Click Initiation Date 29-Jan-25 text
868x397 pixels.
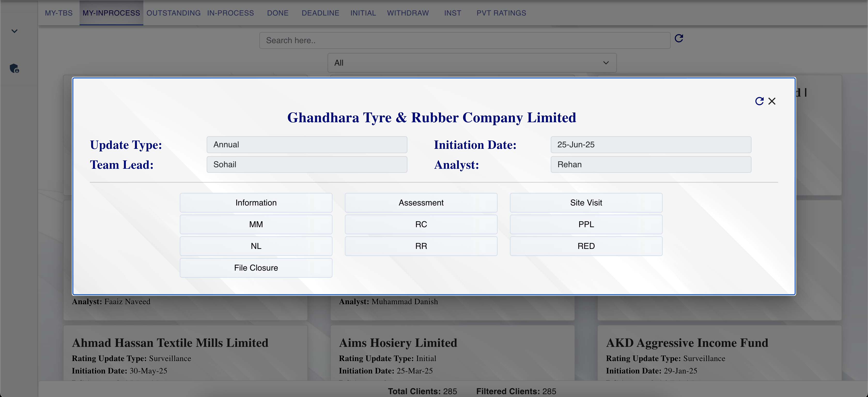pyautogui.click(x=651, y=371)
